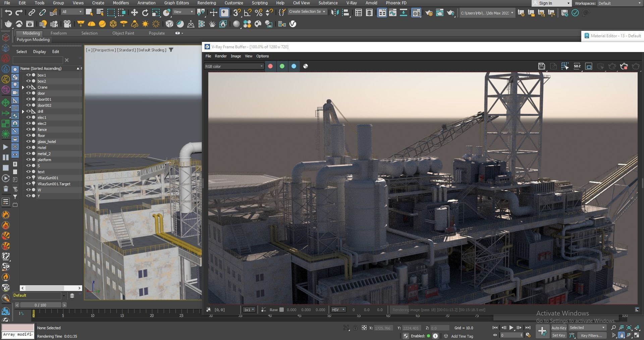This screenshot has width=644, height=340.
Task: Click the viewport filter funnel icon
Action: [171, 50]
